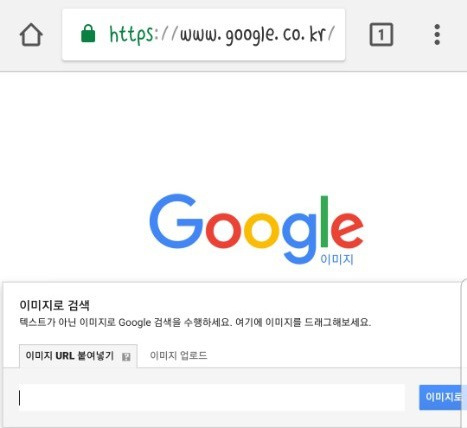Click the www.google.co.kr address text
The height and width of the screenshot is (428, 467).
point(255,35)
